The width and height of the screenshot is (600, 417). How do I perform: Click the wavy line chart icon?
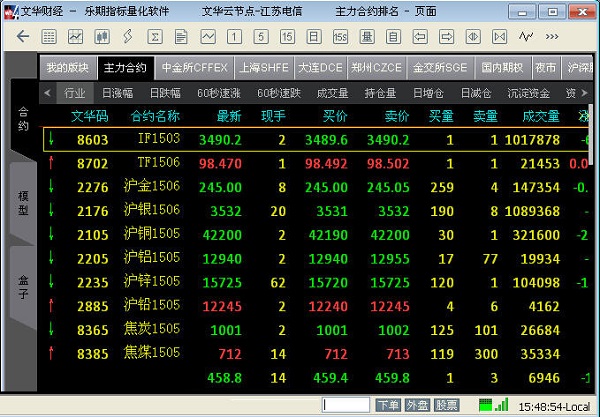pyautogui.click(x=207, y=36)
